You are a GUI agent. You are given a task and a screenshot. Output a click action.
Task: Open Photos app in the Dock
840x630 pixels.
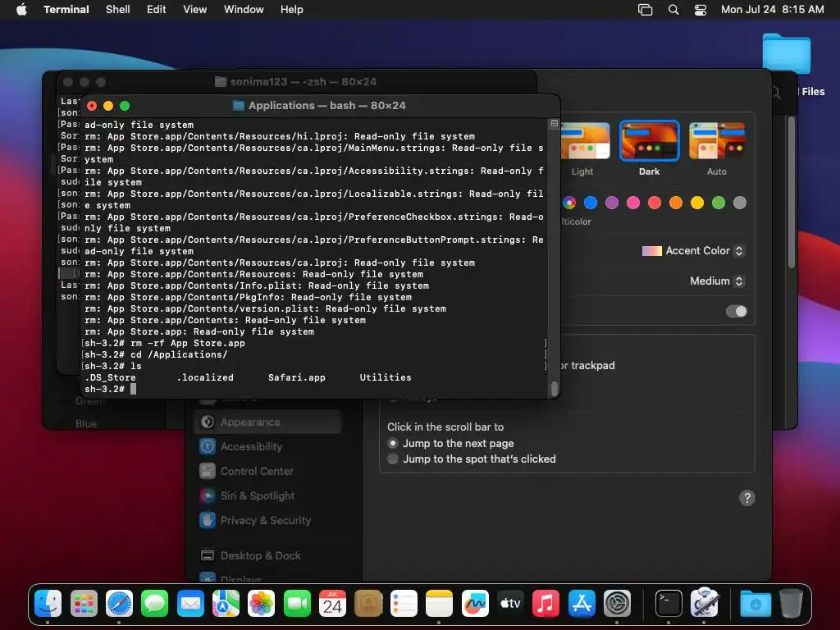pyautogui.click(x=262, y=604)
